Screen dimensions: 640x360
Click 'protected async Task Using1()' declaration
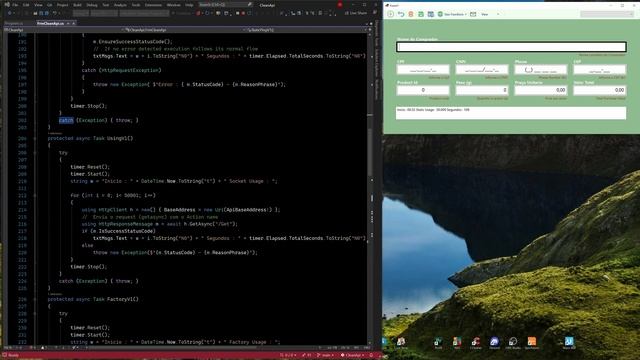click(x=90, y=138)
